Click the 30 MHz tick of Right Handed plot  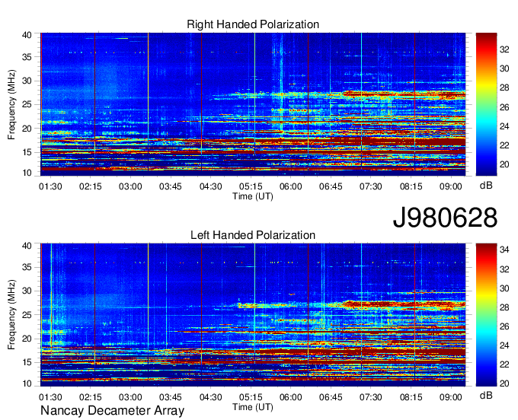click(x=27, y=81)
